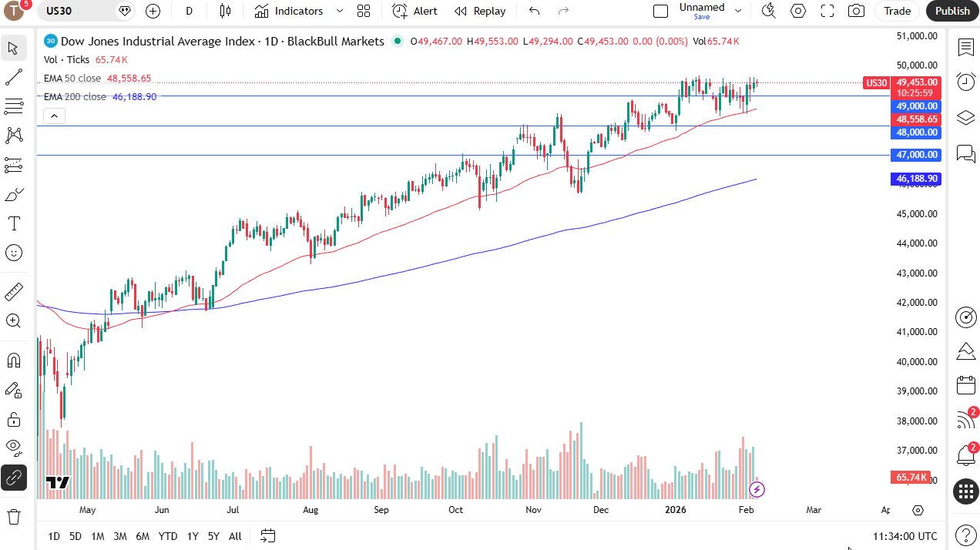Open the user profile avatar

15,11
